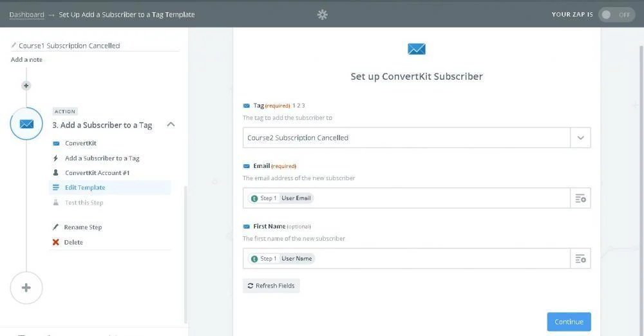
Task: Open Add a Subscriber to a Tag item
Action: coord(102,158)
